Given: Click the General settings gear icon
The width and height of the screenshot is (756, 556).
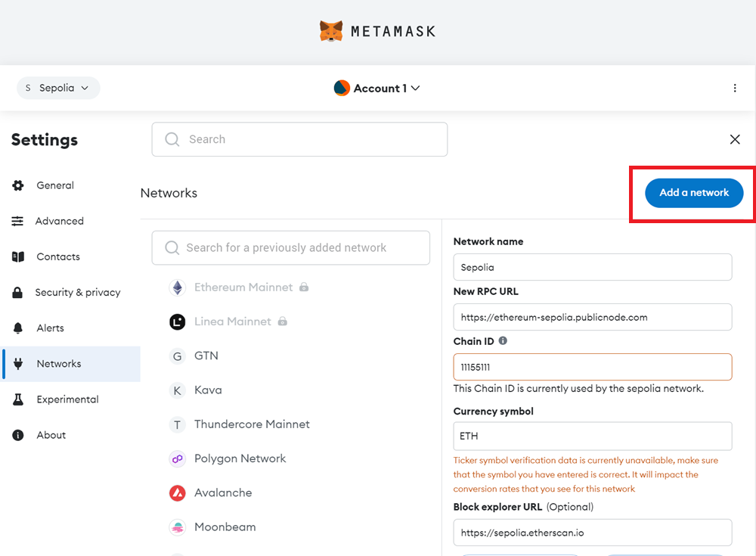Looking at the screenshot, I should coord(18,185).
